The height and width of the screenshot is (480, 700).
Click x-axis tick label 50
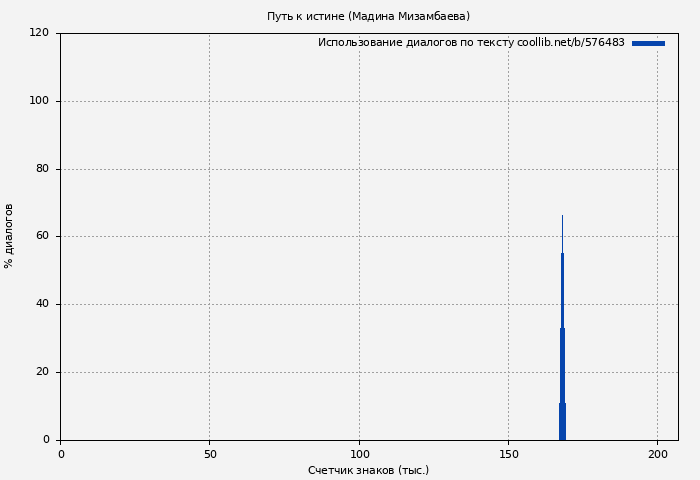(210, 454)
